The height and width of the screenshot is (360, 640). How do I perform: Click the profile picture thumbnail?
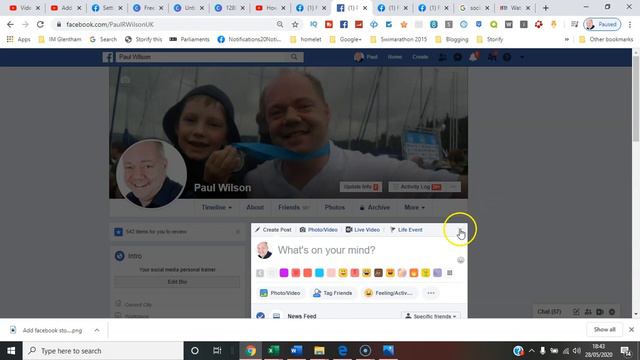151,174
